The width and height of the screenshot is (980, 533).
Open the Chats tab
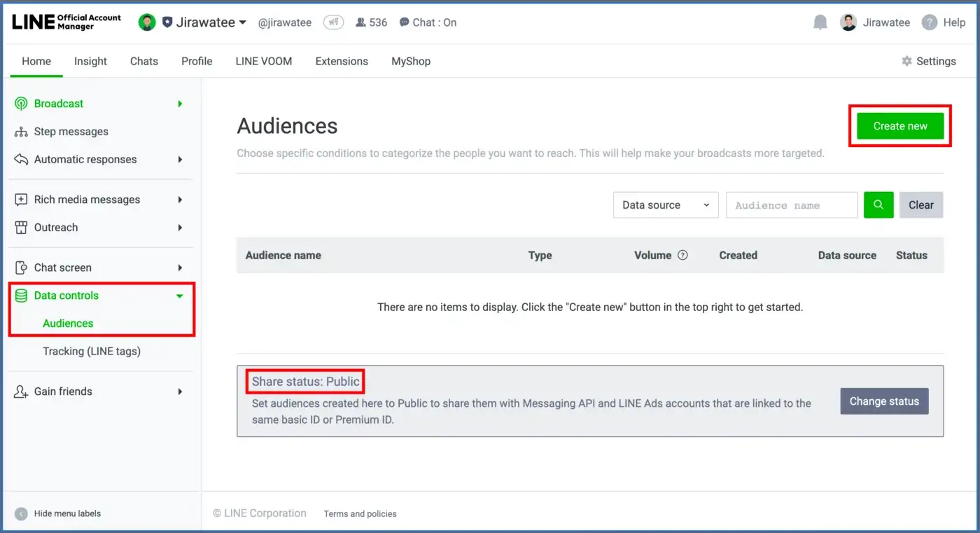pyautogui.click(x=144, y=61)
